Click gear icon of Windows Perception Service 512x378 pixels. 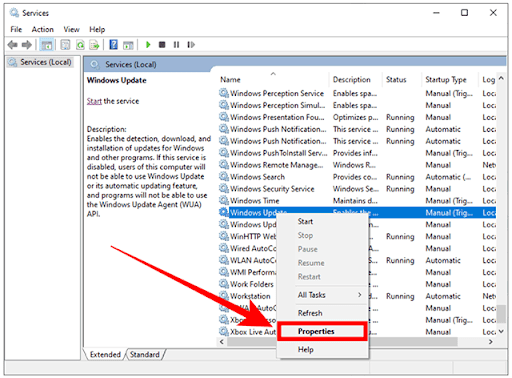[224, 93]
